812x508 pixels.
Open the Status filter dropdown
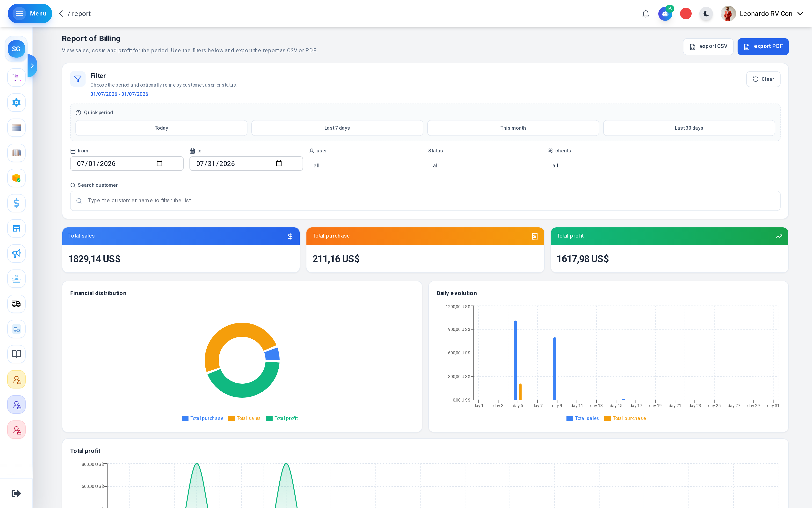[485, 166]
